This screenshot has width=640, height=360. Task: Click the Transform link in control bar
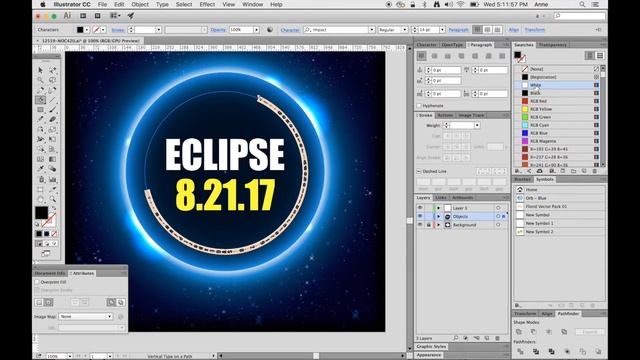pos(535,30)
